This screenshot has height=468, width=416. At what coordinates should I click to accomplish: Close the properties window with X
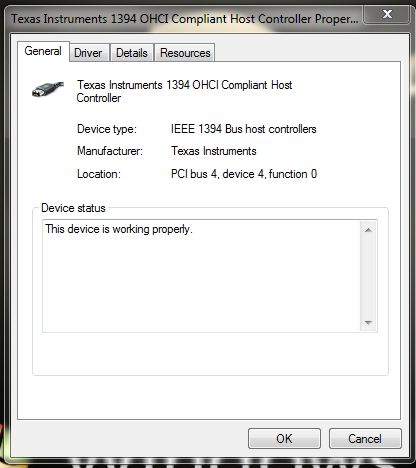[387, 14]
